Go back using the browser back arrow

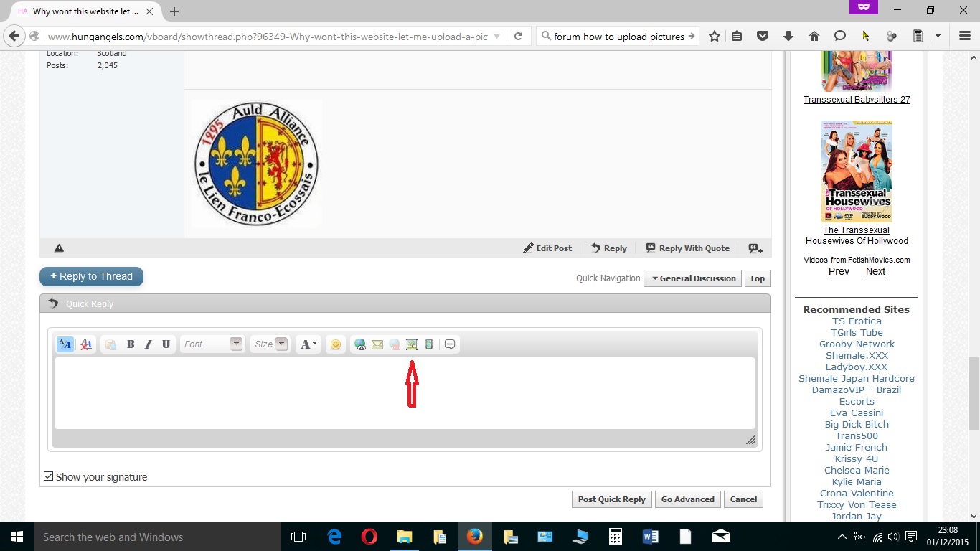click(x=14, y=36)
